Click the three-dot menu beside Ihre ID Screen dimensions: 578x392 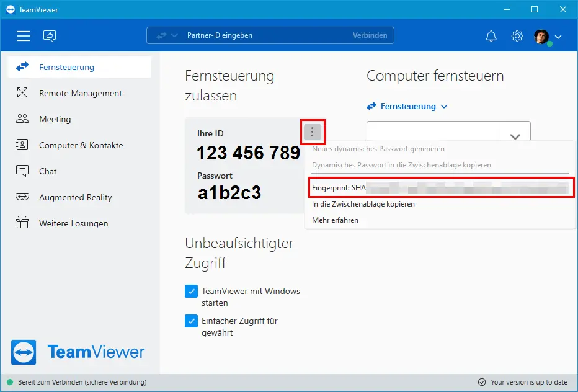(x=312, y=131)
